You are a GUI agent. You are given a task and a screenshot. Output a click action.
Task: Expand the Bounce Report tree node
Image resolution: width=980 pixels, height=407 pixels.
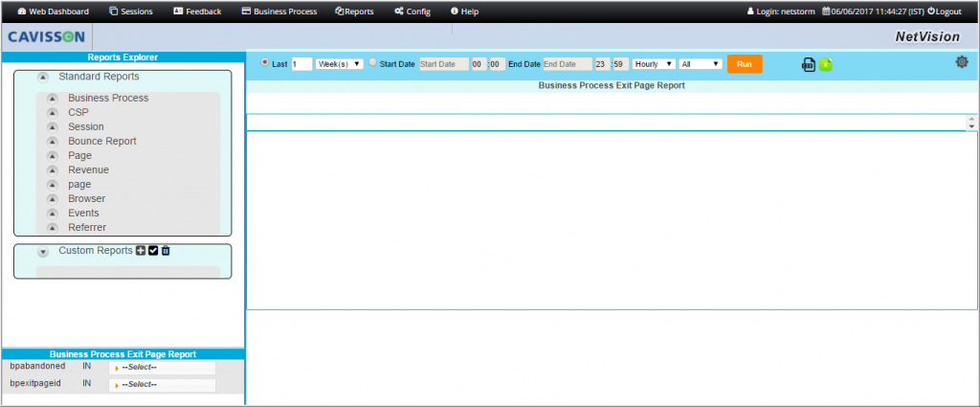(x=52, y=142)
